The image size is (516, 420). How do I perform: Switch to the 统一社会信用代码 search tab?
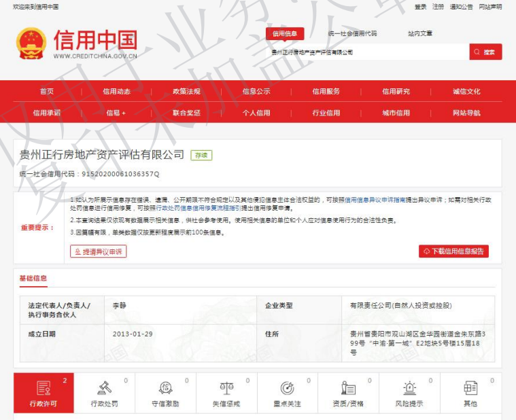point(352,33)
